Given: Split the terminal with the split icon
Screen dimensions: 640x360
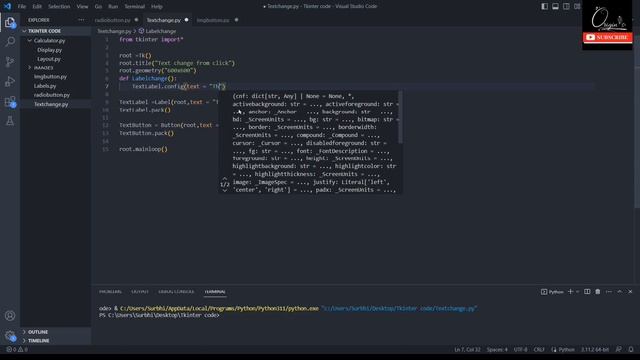Looking at the screenshot, I should click(587, 291).
